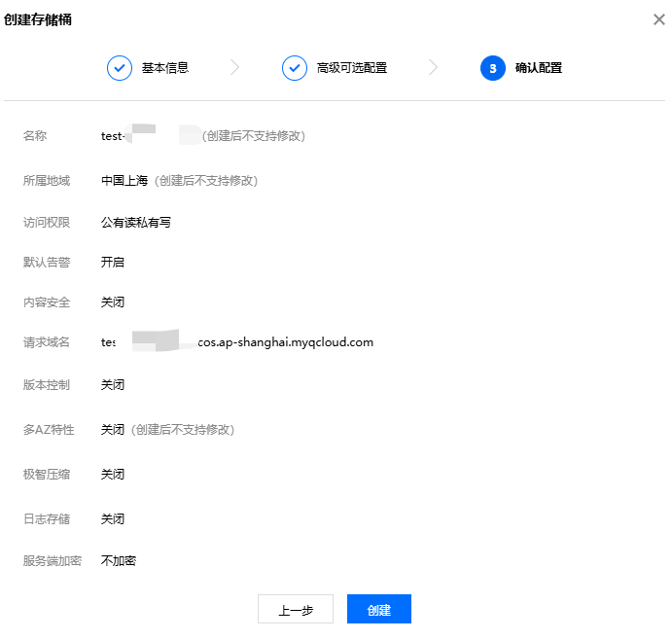The width and height of the screenshot is (672, 640).
Task: Click 关闭 value for 版本控制
Action: (x=112, y=384)
